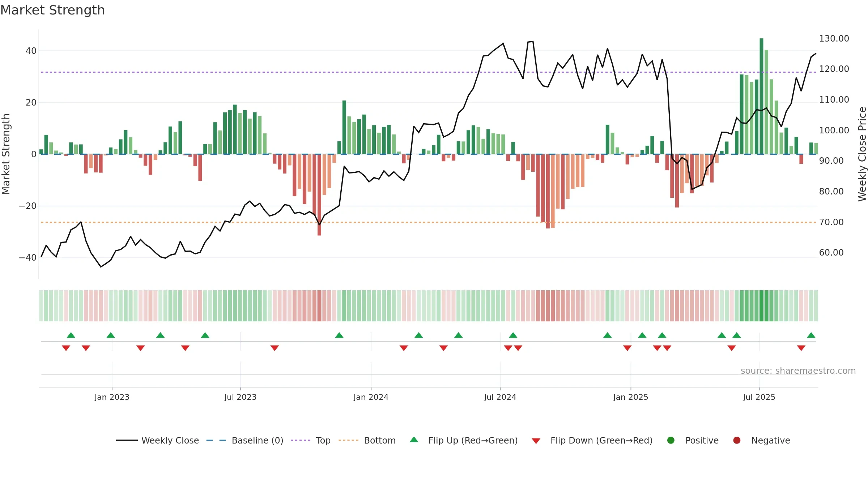This screenshot has width=868, height=488.
Task: Toggle the Bottom legend entry
Action: click(367, 440)
